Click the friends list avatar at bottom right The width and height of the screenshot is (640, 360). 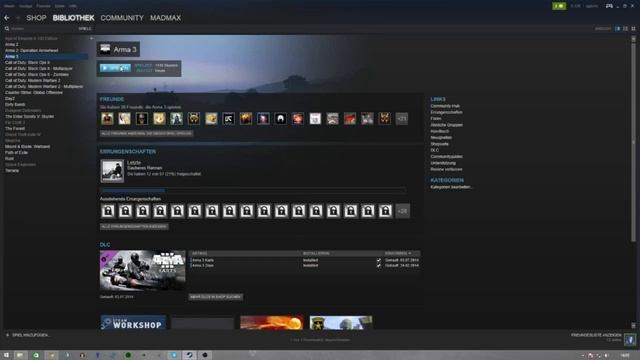[630, 339]
